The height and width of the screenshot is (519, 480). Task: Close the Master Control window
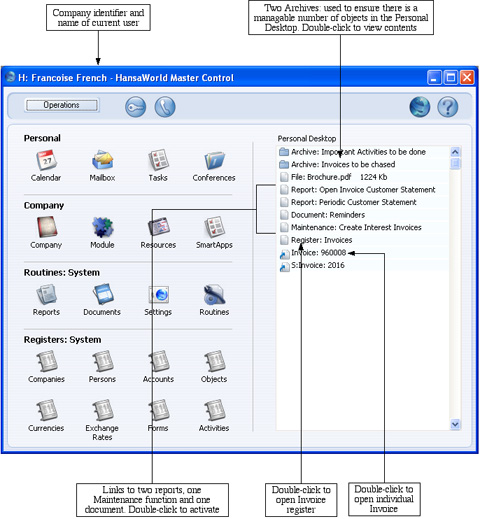(x=467, y=78)
